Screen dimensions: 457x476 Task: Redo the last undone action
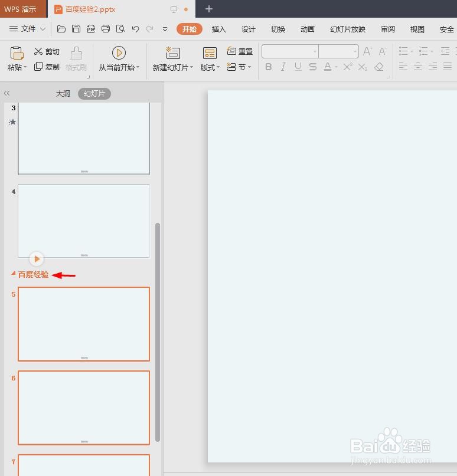point(149,29)
